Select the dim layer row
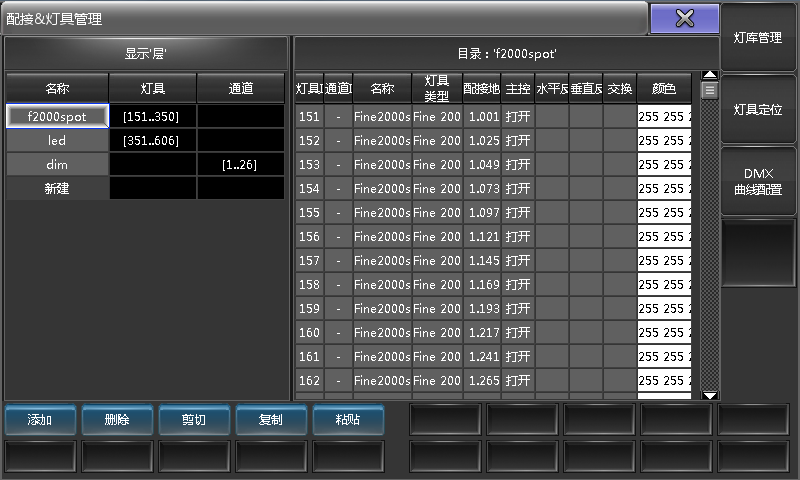 [57, 164]
